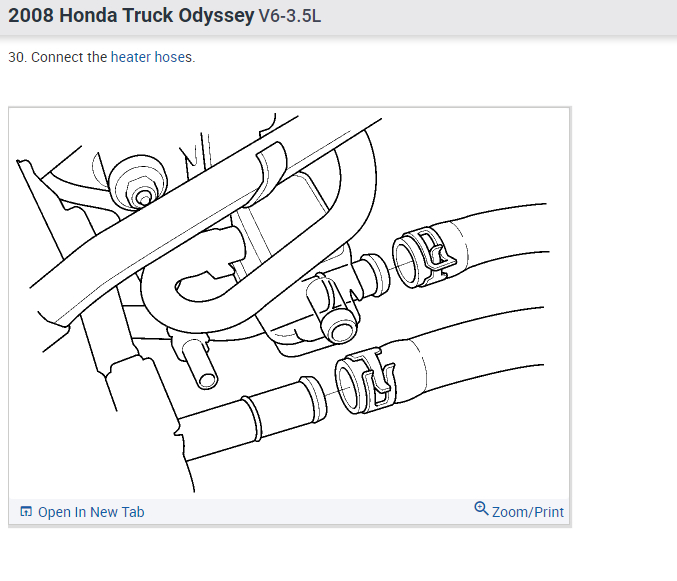Screen dimensions: 677x581
Task: Click the image footer bar between links
Action: pyautogui.click(x=309, y=512)
